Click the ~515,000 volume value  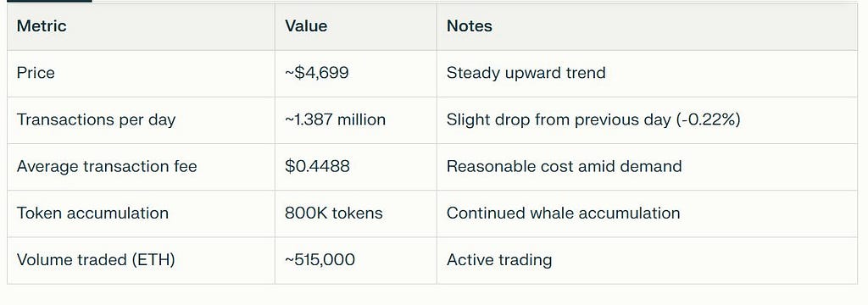pyautogui.click(x=320, y=259)
